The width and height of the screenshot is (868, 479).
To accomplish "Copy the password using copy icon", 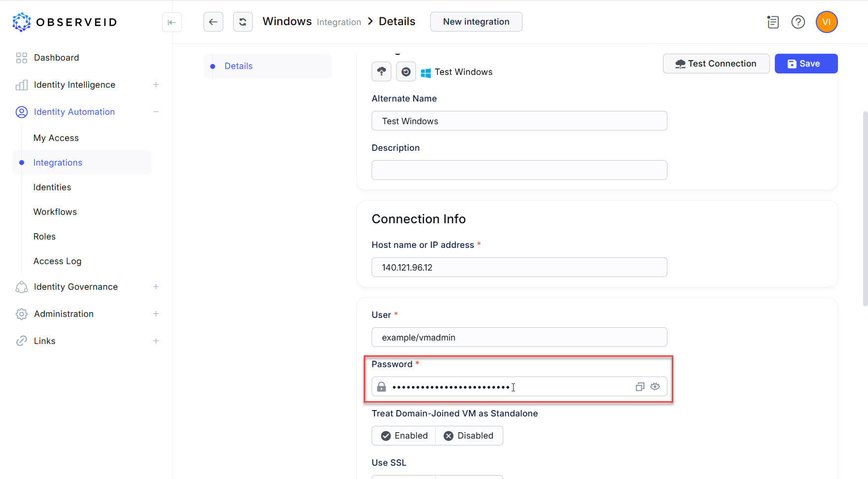I will point(640,387).
